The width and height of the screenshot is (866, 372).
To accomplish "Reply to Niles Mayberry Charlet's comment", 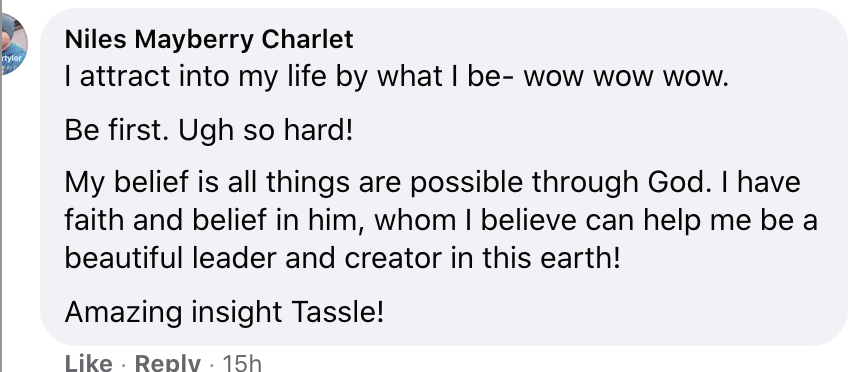I will point(167,363).
